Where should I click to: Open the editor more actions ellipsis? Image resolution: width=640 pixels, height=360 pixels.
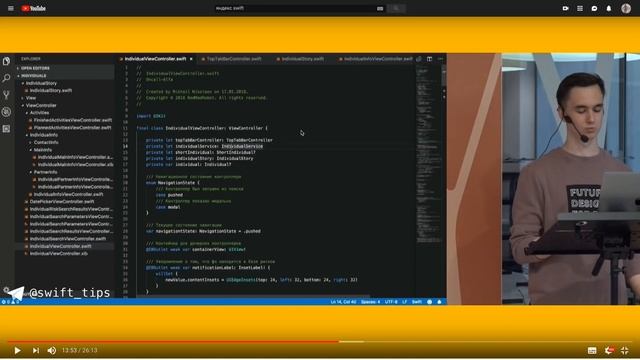[440, 59]
